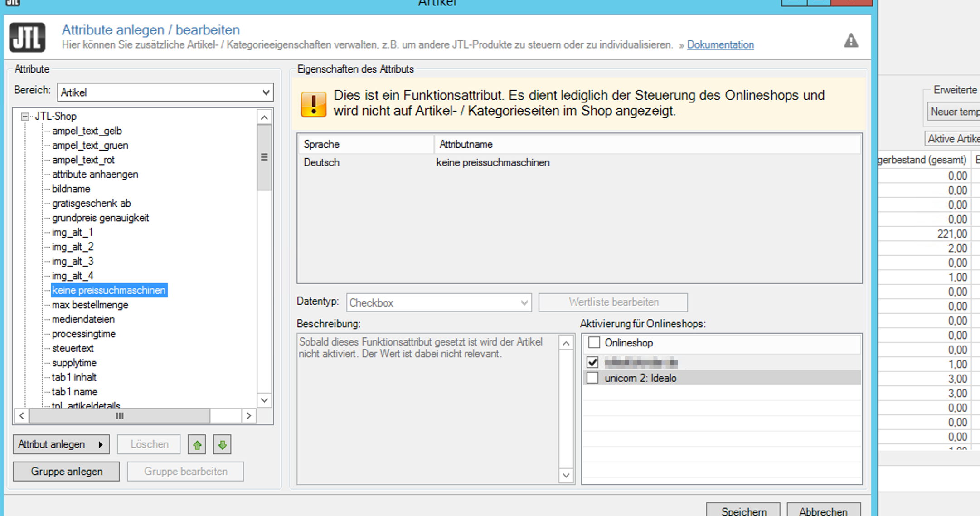The image size is (980, 516).
Task: Select the ampel_text_gelb attribute
Action: [87, 131]
